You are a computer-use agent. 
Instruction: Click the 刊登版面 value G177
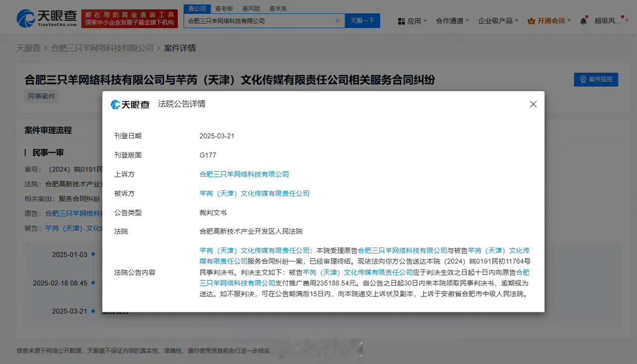pyautogui.click(x=208, y=155)
